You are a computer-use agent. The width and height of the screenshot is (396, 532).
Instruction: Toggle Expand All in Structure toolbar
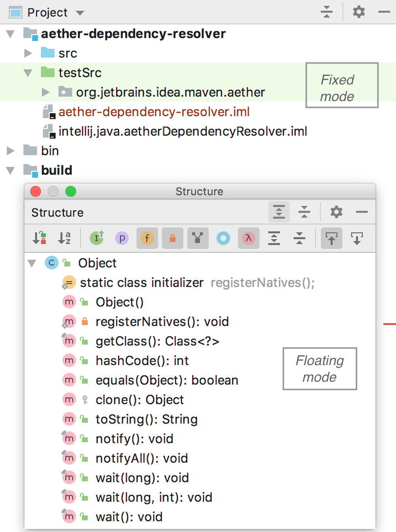[x=274, y=238]
